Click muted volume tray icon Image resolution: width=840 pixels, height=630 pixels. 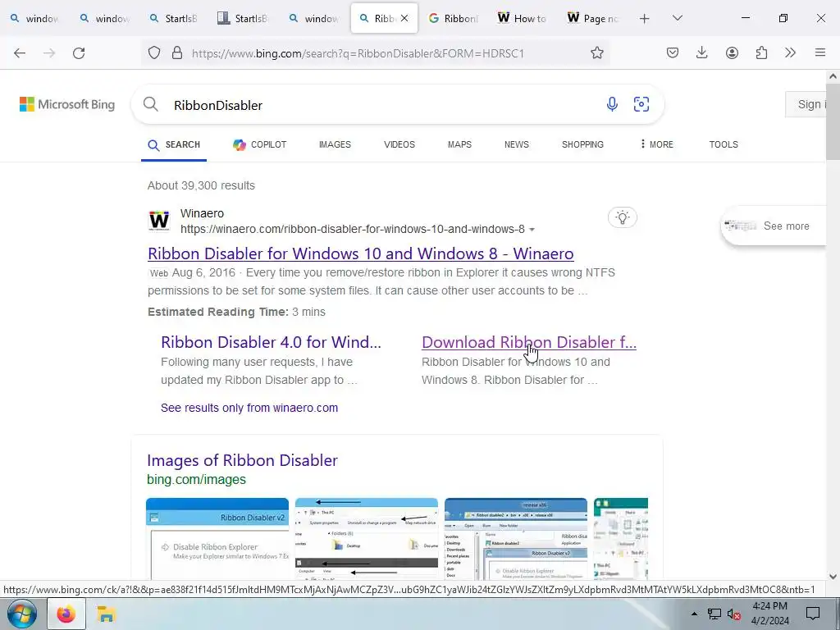pyautogui.click(x=734, y=614)
